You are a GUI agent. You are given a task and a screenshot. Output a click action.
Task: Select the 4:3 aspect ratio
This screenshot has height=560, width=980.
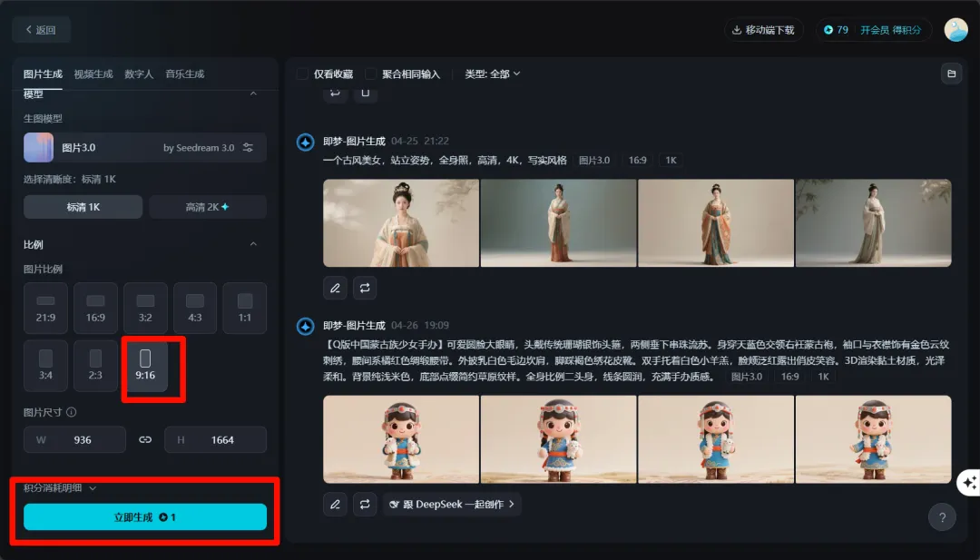tap(195, 308)
